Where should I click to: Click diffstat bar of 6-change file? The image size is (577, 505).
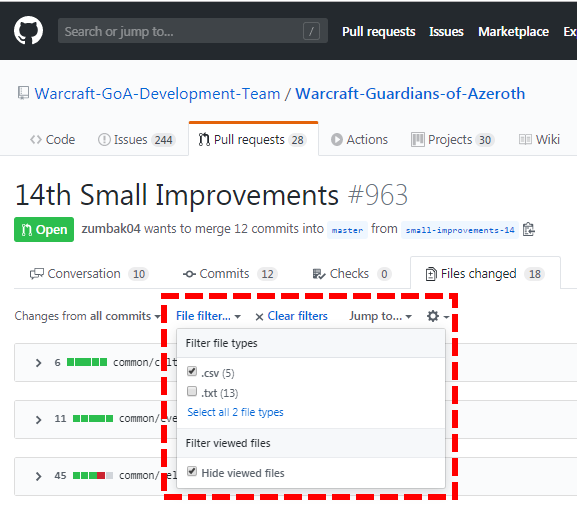87,362
